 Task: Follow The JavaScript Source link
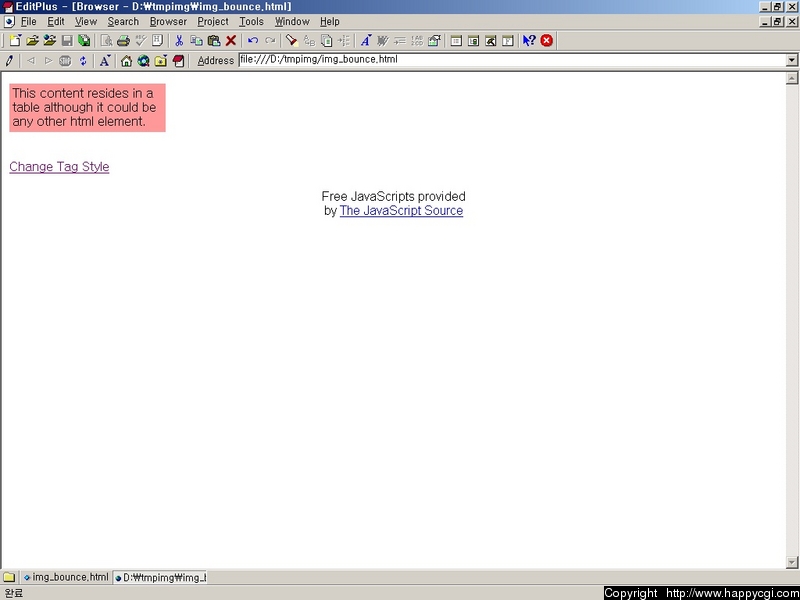pyautogui.click(x=402, y=211)
